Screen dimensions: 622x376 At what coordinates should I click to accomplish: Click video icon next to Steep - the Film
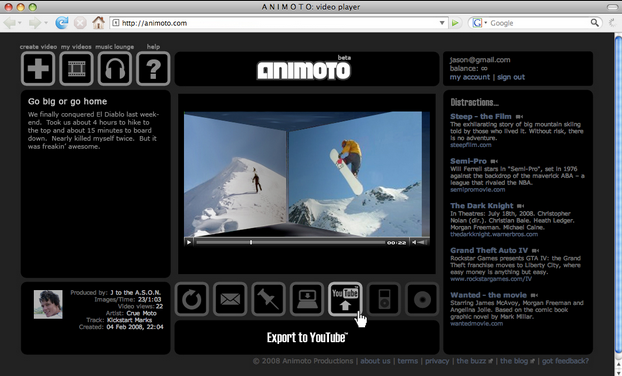coord(519,117)
